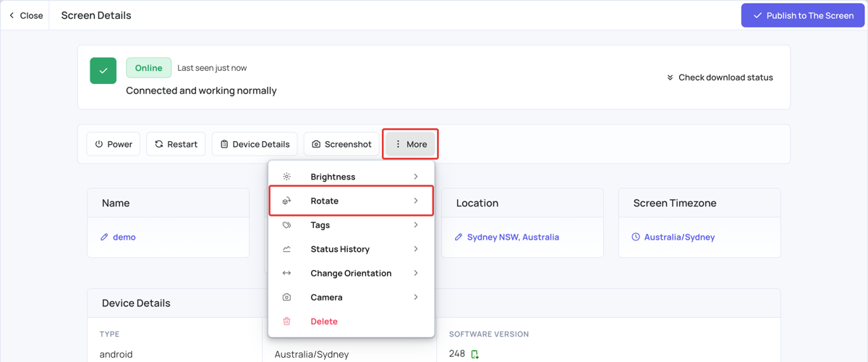868x362 pixels.
Task: Expand Check download status
Action: click(x=720, y=77)
